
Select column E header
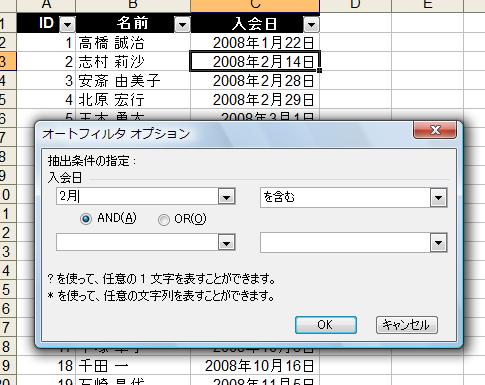pyautogui.click(x=427, y=5)
